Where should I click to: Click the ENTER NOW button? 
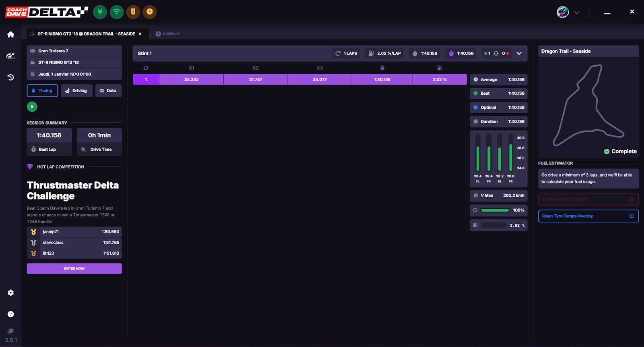click(x=74, y=268)
